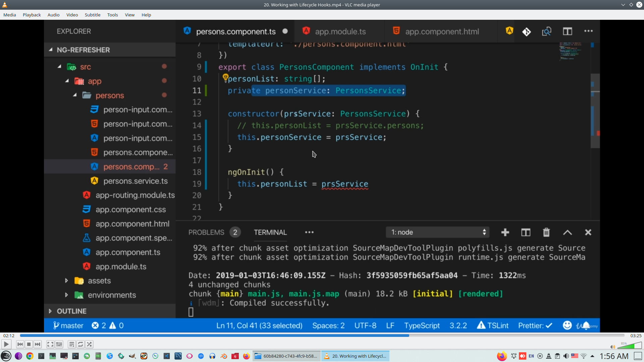Show extended settings equalizer
The image size is (644, 362).
tap(59, 344)
